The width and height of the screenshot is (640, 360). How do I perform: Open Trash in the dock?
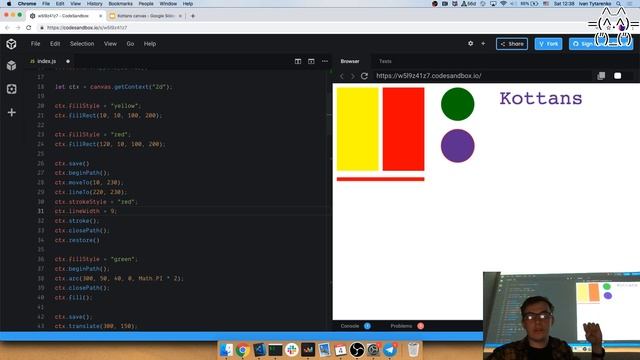413,350
